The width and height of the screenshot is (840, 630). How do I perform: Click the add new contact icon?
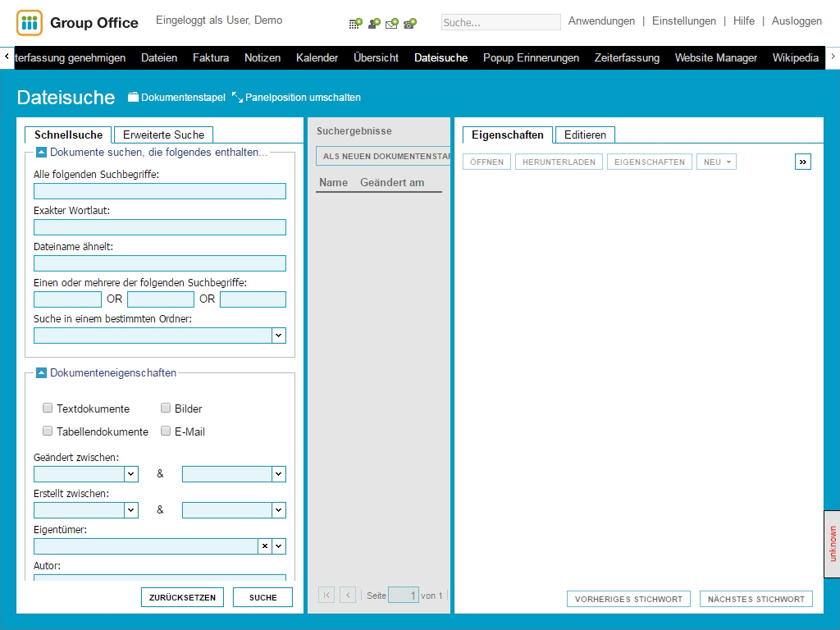coord(374,24)
